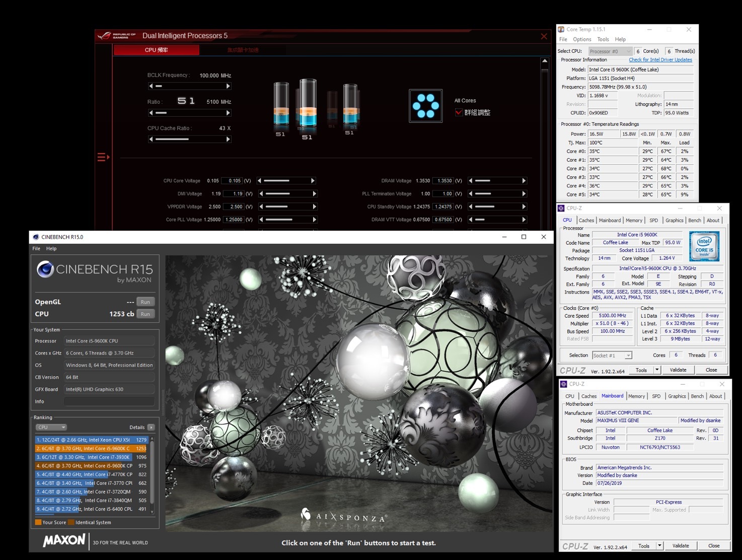Viewport: 742px width, 560px height.
Task: Open the red side menu icon in Dual Intelligent Processors
Action: [x=103, y=157]
